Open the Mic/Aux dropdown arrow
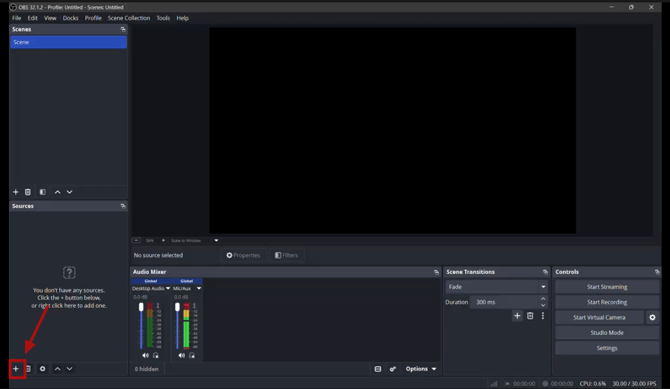The height and width of the screenshot is (389, 670). [199, 289]
